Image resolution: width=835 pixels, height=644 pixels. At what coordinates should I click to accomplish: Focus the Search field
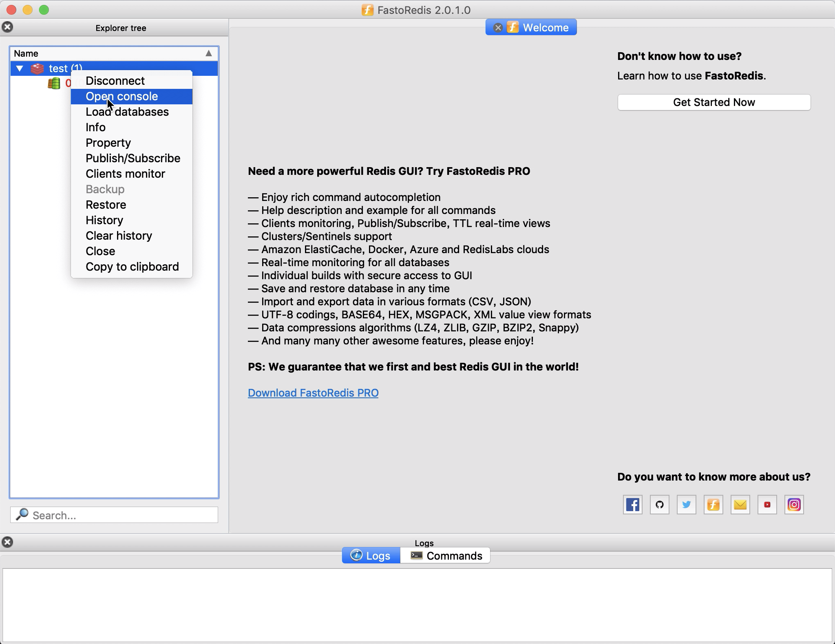coord(114,515)
